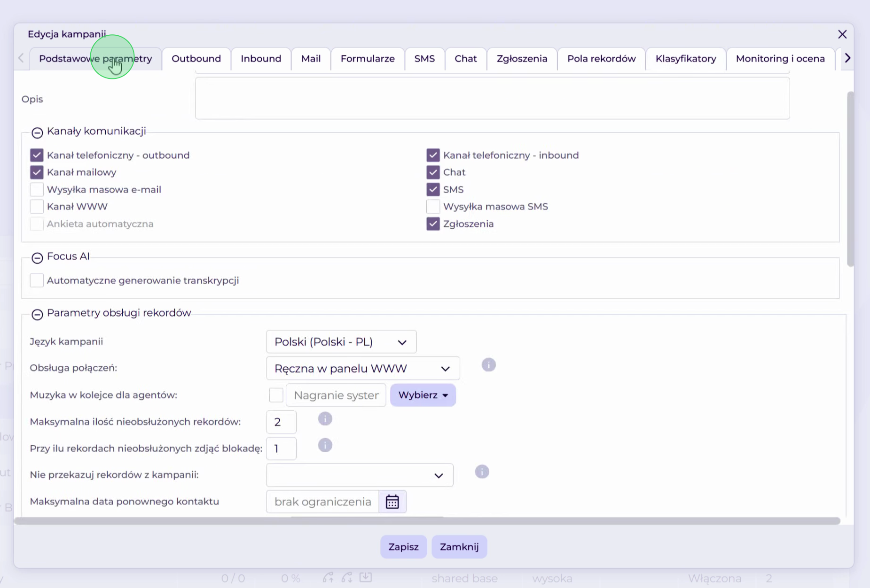Open the Monitoring i ocena tab

tap(780, 59)
